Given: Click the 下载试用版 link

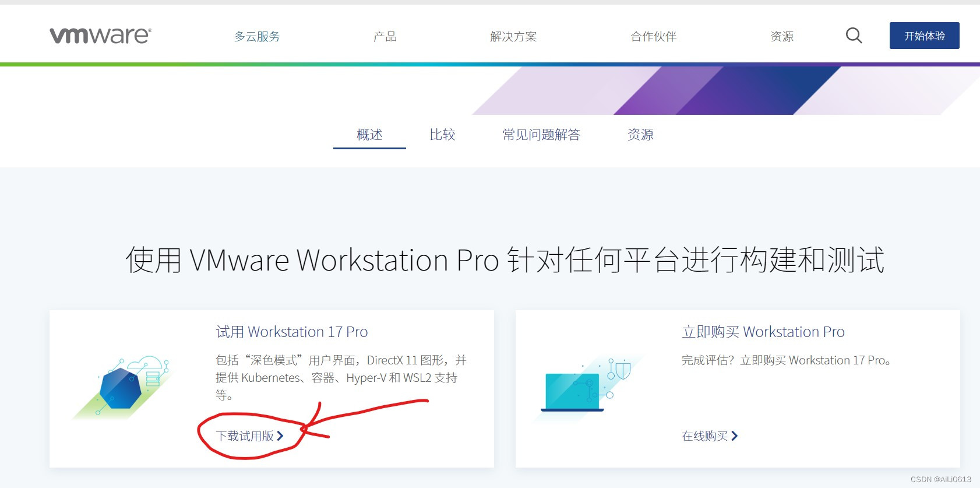Looking at the screenshot, I should [x=249, y=436].
